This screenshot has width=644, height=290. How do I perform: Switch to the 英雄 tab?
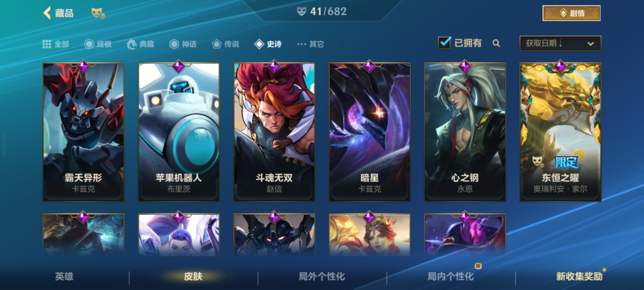point(65,277)
